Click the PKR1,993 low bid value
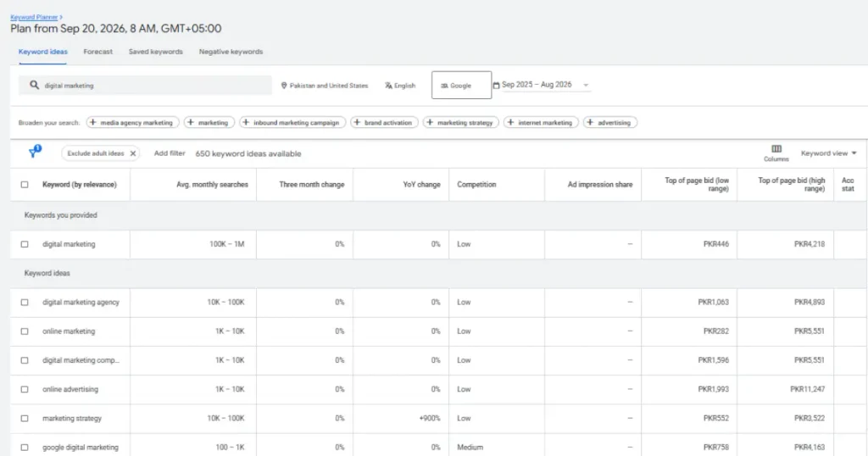The image size is (868, 456). pyautogui.click(x=714, y=389)
